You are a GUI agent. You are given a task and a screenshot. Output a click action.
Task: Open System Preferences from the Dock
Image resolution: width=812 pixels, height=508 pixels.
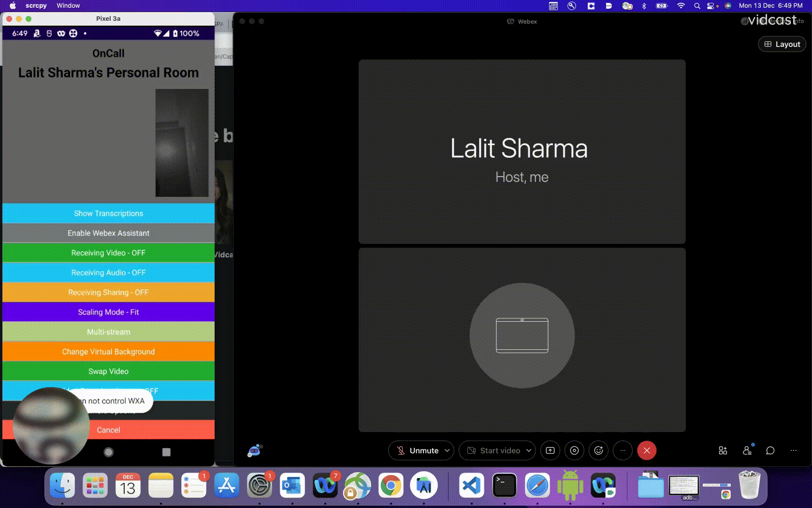260,485
